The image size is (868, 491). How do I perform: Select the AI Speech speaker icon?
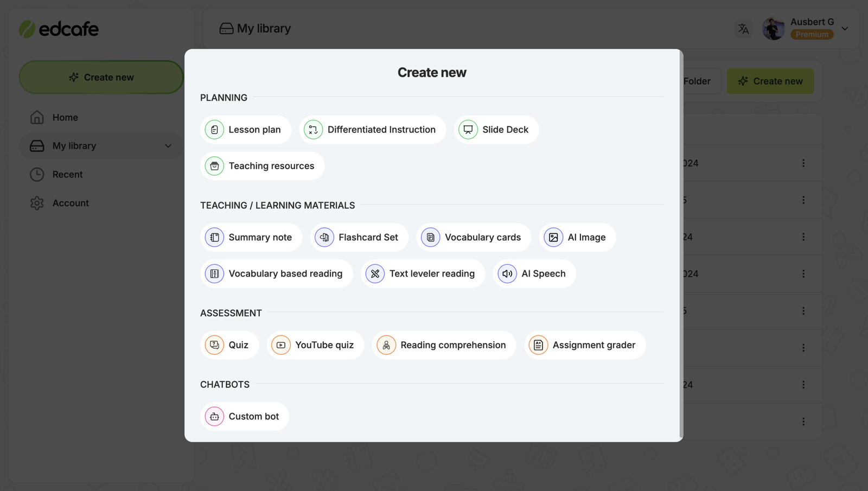click(x=507, y=274)
